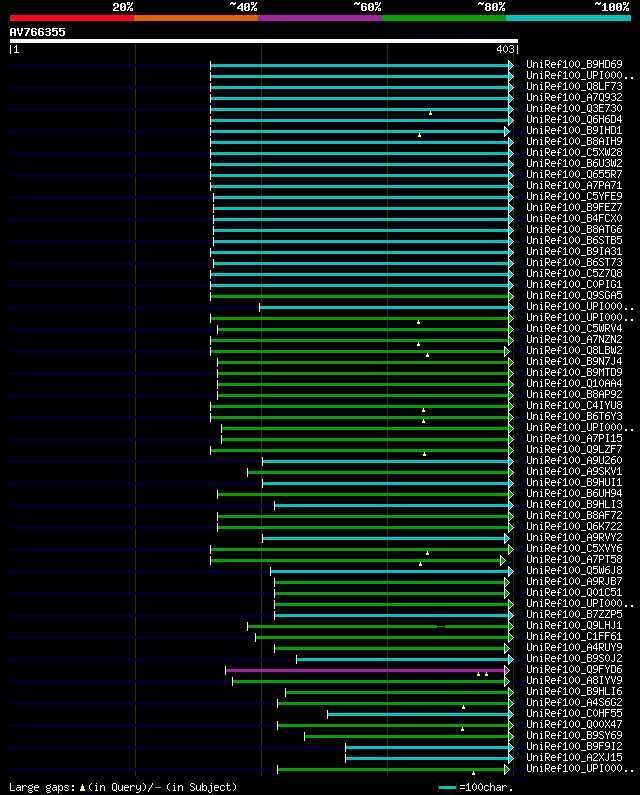This screenshot has width=640, height=795.
Task: Click UniRef100_Q5W6J8 label
Action: pos(574,570)
